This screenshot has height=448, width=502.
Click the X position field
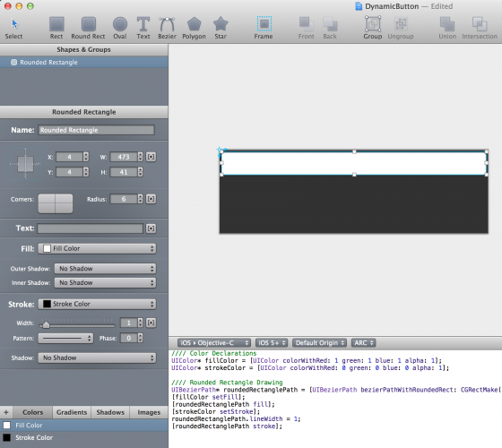click(x=70, y=157)
